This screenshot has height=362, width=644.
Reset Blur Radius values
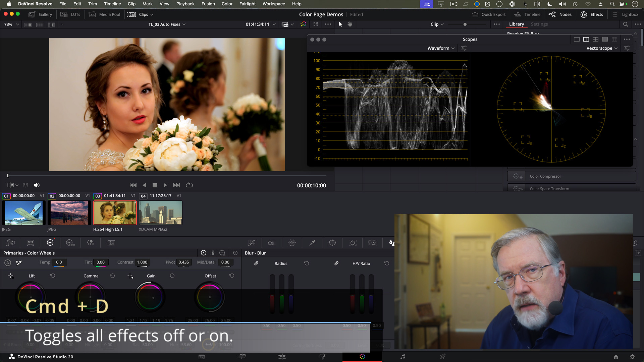point(307,263)
